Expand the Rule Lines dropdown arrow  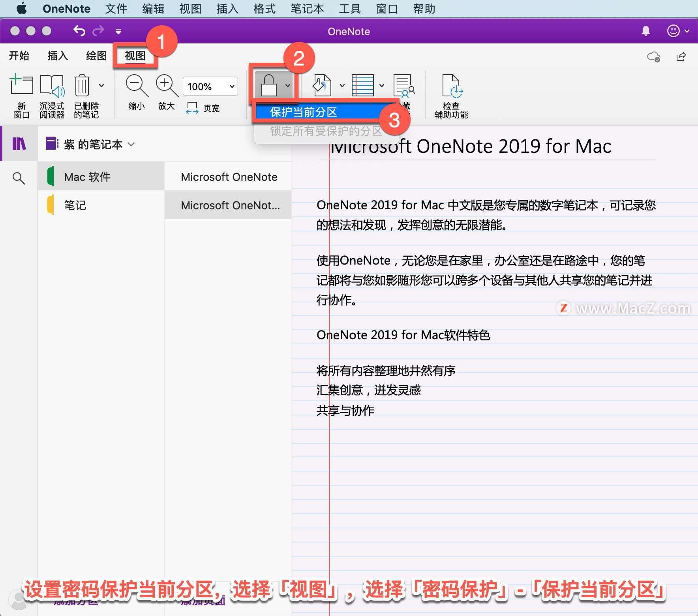[x=382, y=85]
